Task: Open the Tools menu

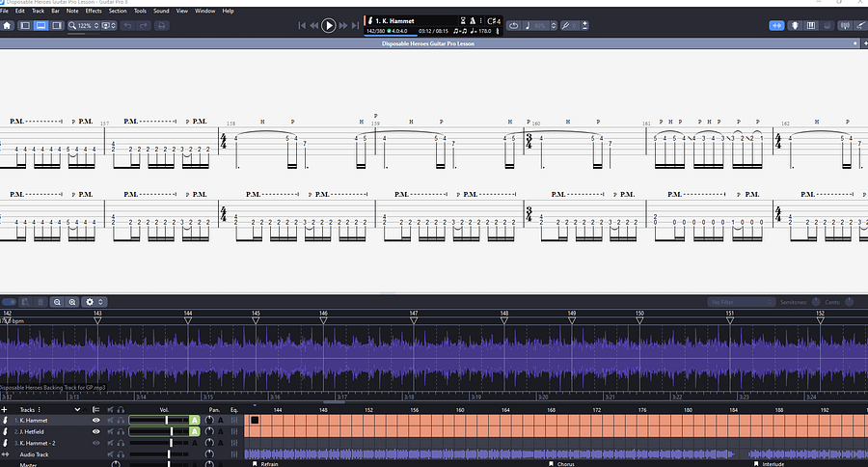Action: 140,11
